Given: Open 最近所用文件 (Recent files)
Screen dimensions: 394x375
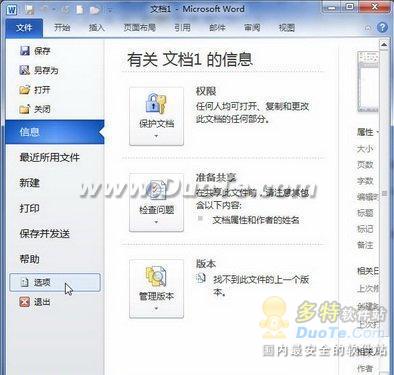Looking at the screenshot, I should click(x=49, y=157).
